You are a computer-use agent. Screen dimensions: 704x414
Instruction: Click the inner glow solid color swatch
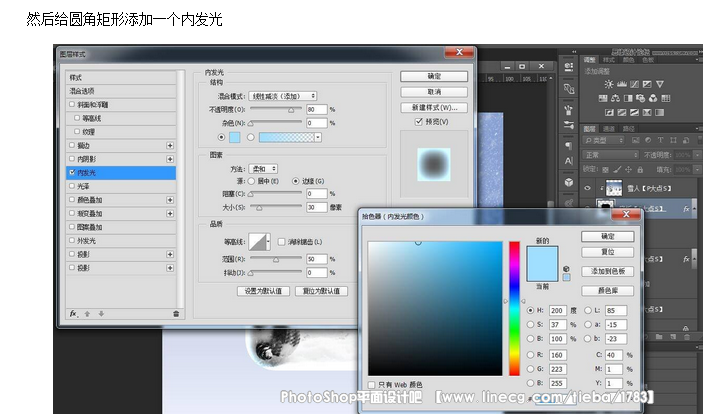click(235, 137)
